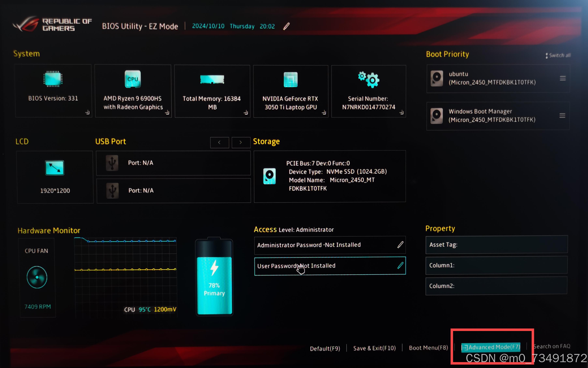Click the LCD resolution display icon

click(x=55, y=168)
